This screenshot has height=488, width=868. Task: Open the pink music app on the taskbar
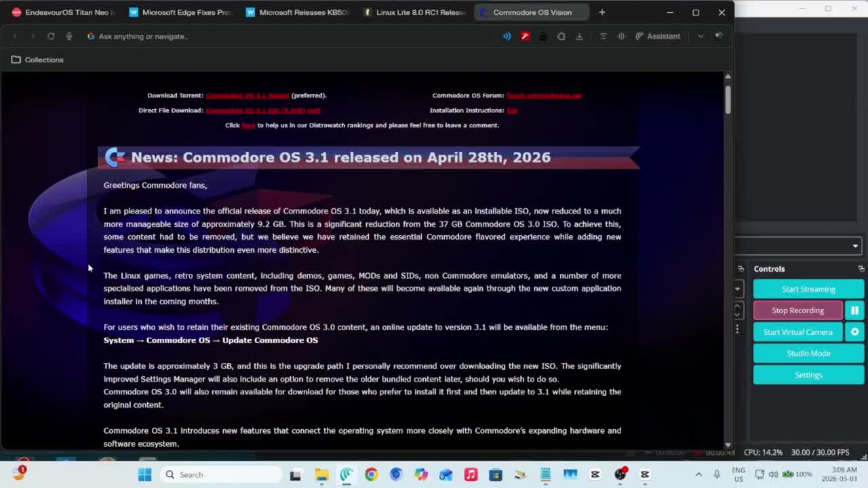(471, 474)
